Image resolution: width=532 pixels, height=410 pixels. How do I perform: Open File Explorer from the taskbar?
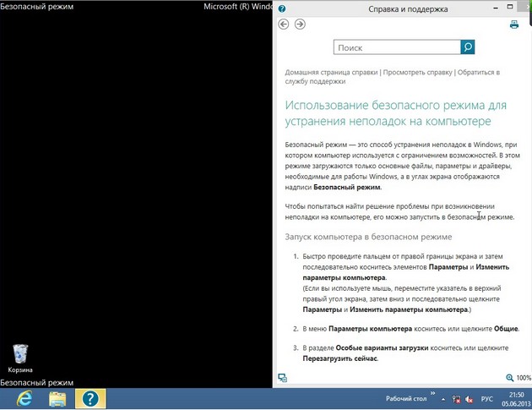click(57, 398)
